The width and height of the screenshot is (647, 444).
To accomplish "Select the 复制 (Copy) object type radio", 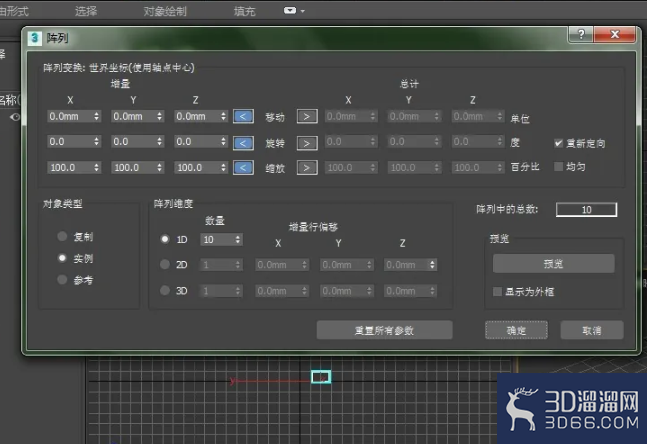I will tap(62, 236).
